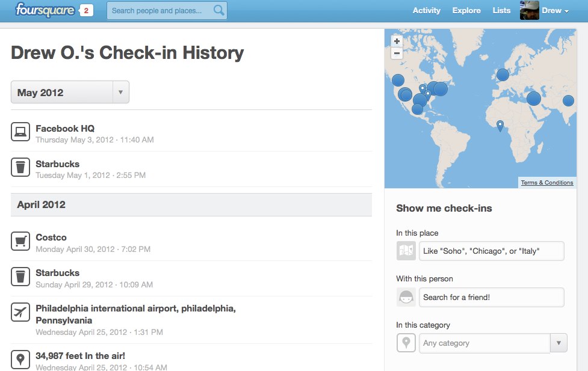Click the pin icon for 34,987 feet
Screen dimensions: 588x371
click(20, 360)
